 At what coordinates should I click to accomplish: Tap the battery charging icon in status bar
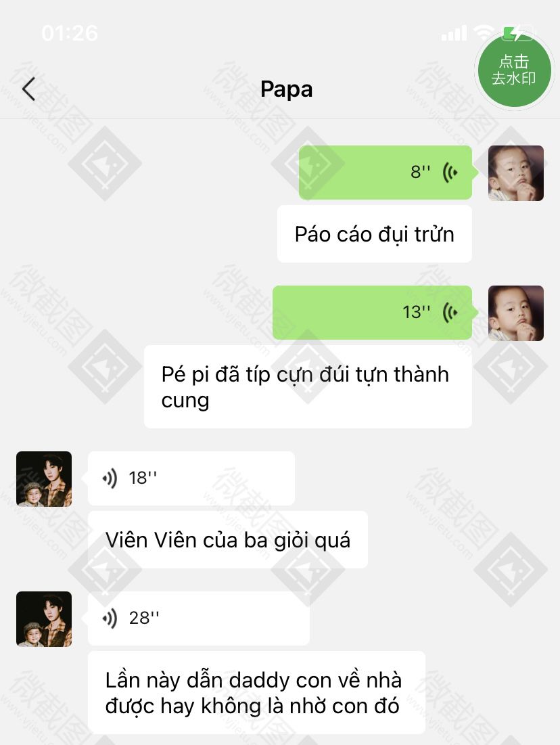coord(519,32)
